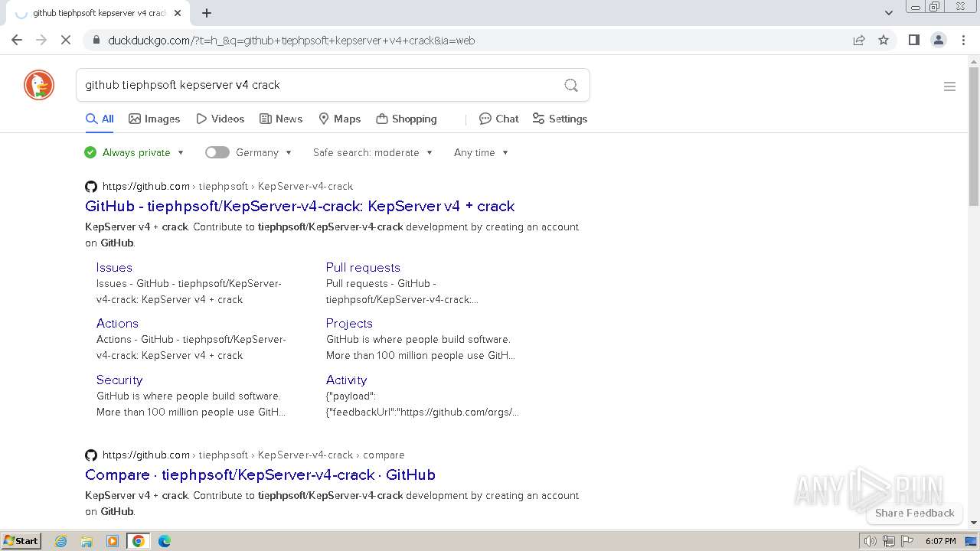Click the Share Feedback button
This screenshot has height=551, width=980.
point(914,513)
